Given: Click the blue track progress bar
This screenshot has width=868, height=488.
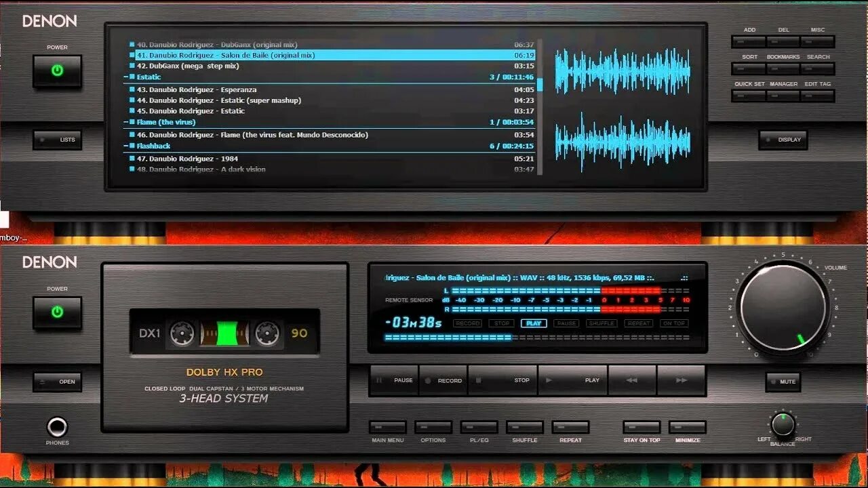Looking at the screenshot, I should pyautogui.click(x=537, y=337).
